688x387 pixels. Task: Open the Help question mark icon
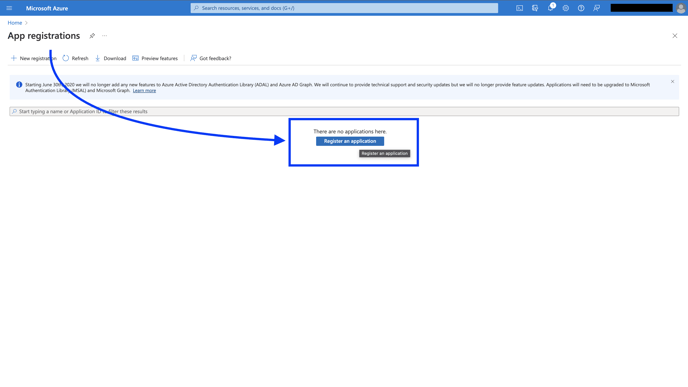point(581,8)
